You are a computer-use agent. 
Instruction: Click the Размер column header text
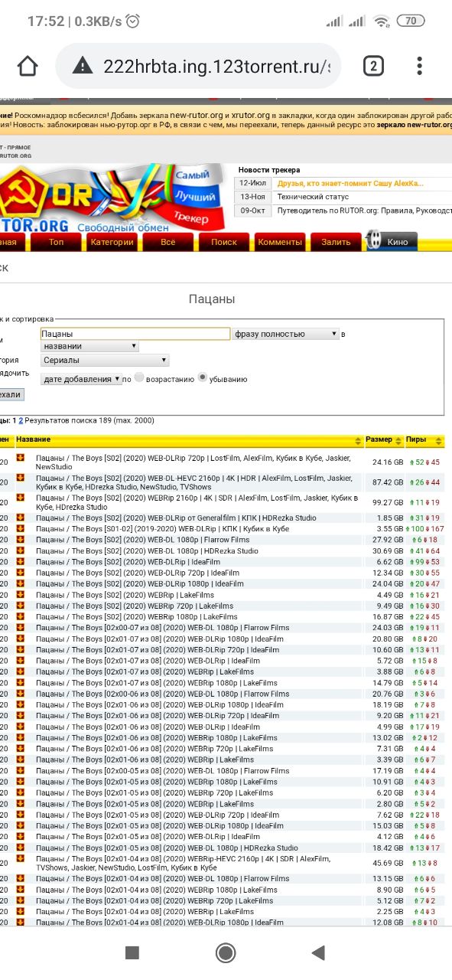click(379, 439)
